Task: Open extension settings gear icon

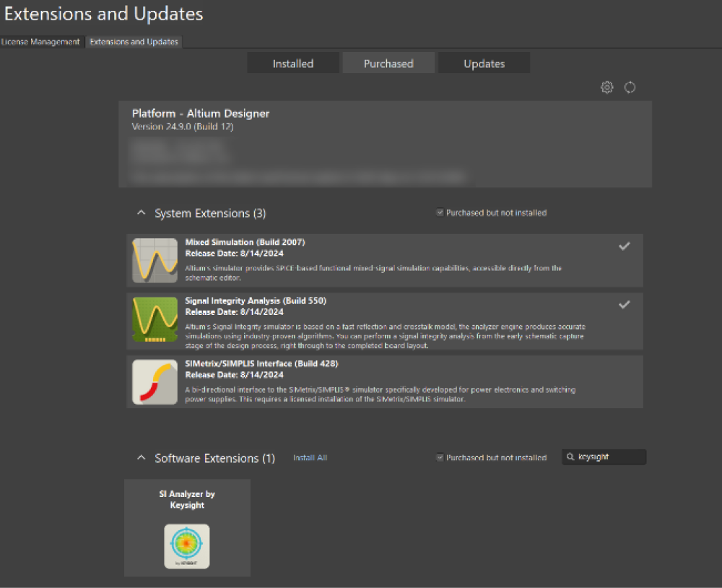Action: pos(607,87)
